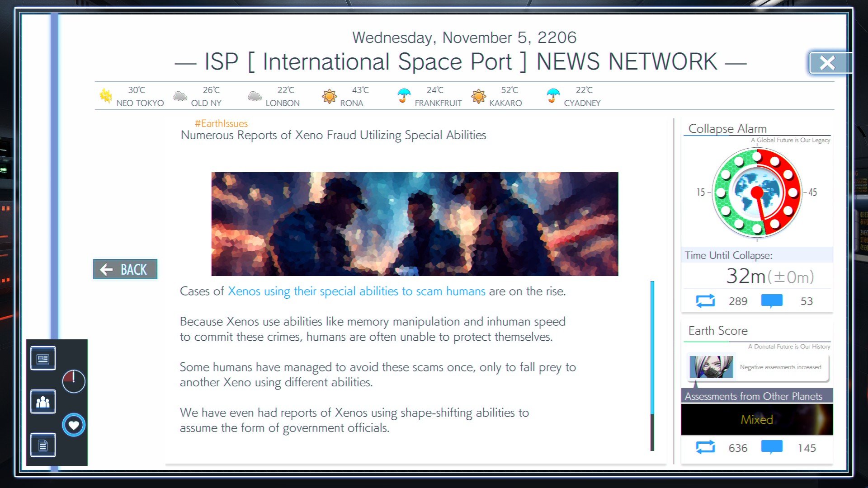Open the document notes icon
Viewport: 868px width, 488px height.
(x=43, y=445)
